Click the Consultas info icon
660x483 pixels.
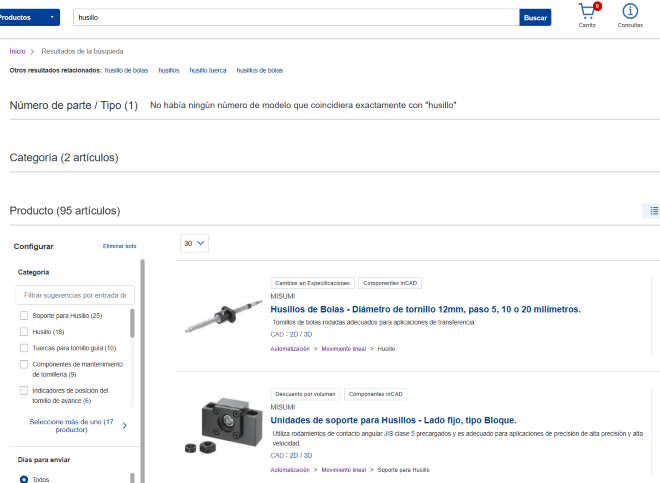click(x=630, y=12)
